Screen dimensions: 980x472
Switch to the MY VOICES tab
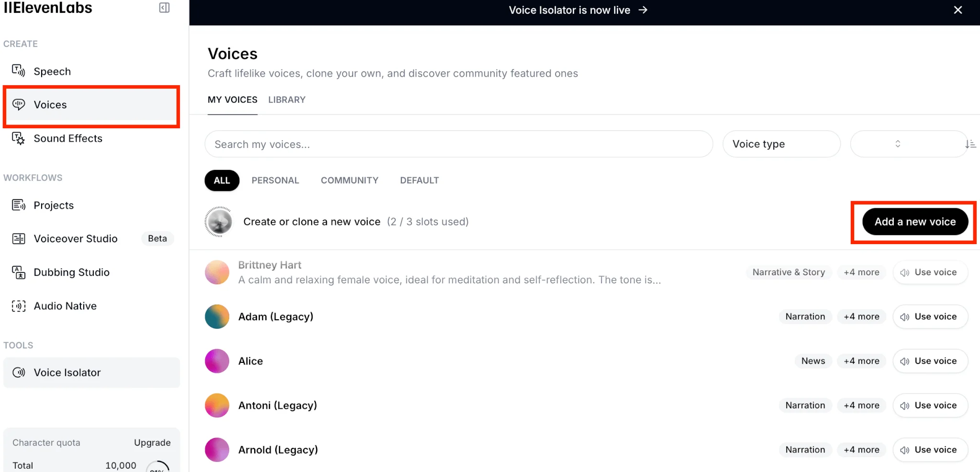pyautogui.click(x=233, y=100)
